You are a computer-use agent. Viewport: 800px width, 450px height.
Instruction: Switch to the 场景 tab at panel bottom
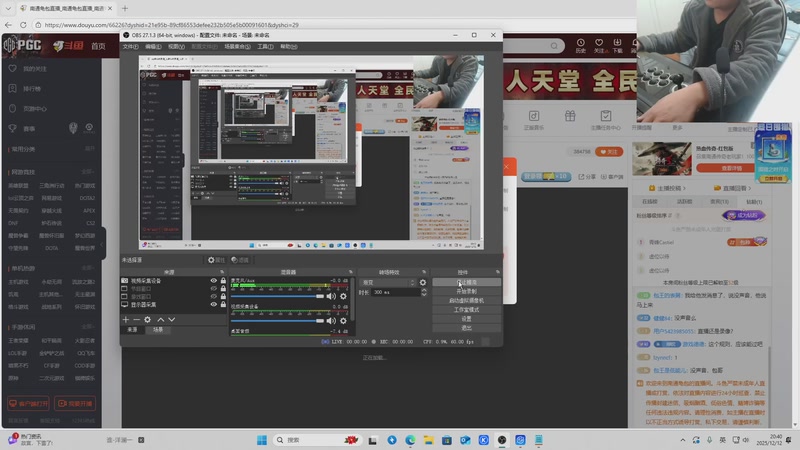(158, 330)
